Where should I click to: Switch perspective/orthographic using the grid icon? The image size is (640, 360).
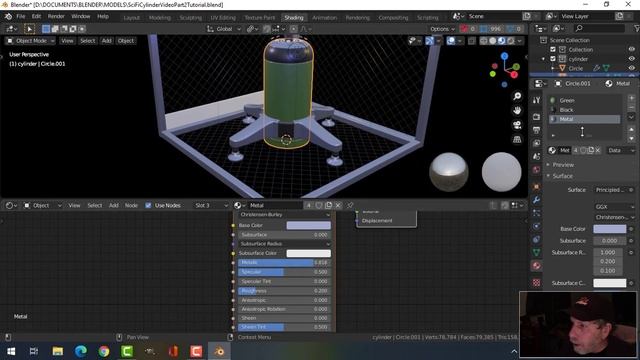[517, 140]
